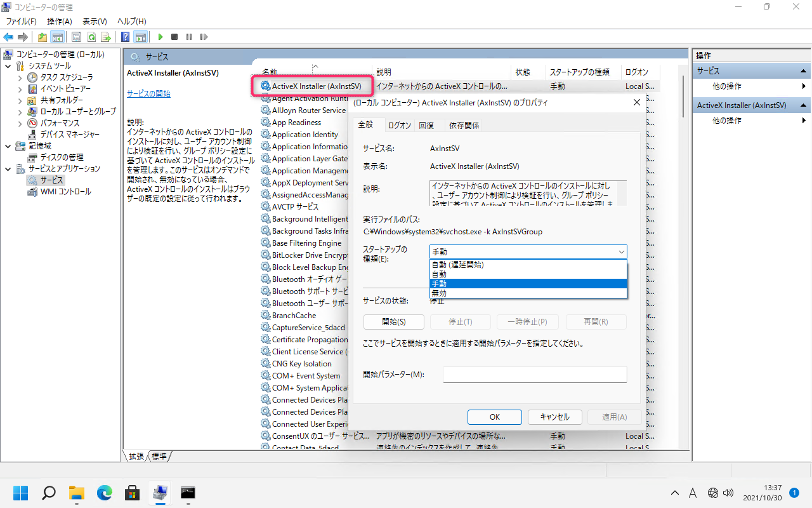
Task: Select BranchCache service row
Action: pos(294,316)
